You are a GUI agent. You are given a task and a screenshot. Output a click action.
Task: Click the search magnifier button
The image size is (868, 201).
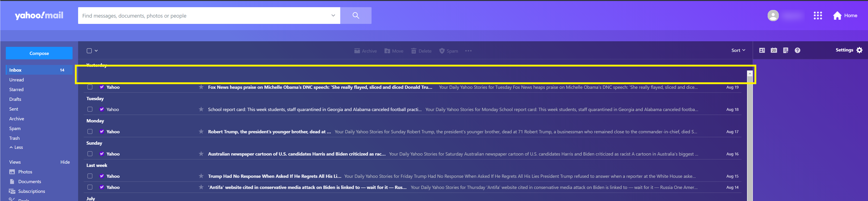(x=356, y=16)
